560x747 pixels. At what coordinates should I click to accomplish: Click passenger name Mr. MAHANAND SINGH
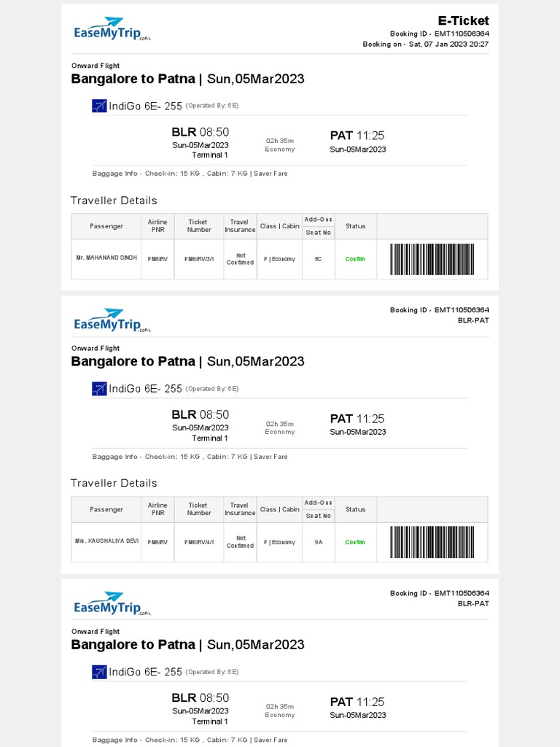tap(106, 258)
